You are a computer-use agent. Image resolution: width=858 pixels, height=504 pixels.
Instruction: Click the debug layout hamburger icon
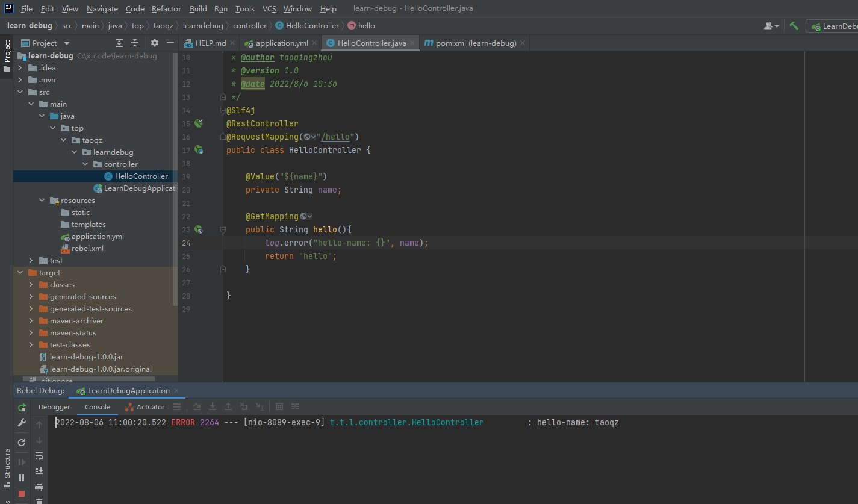pyautogui.click(x=177, y=407)
